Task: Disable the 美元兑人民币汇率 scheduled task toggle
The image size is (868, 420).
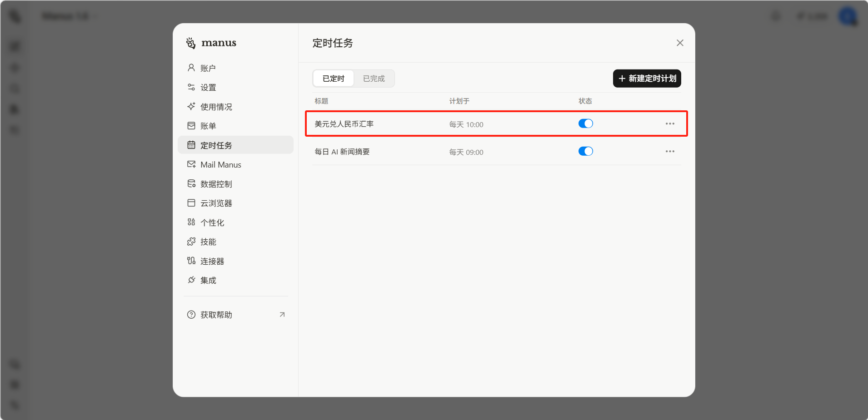Action: coord(585,124)
